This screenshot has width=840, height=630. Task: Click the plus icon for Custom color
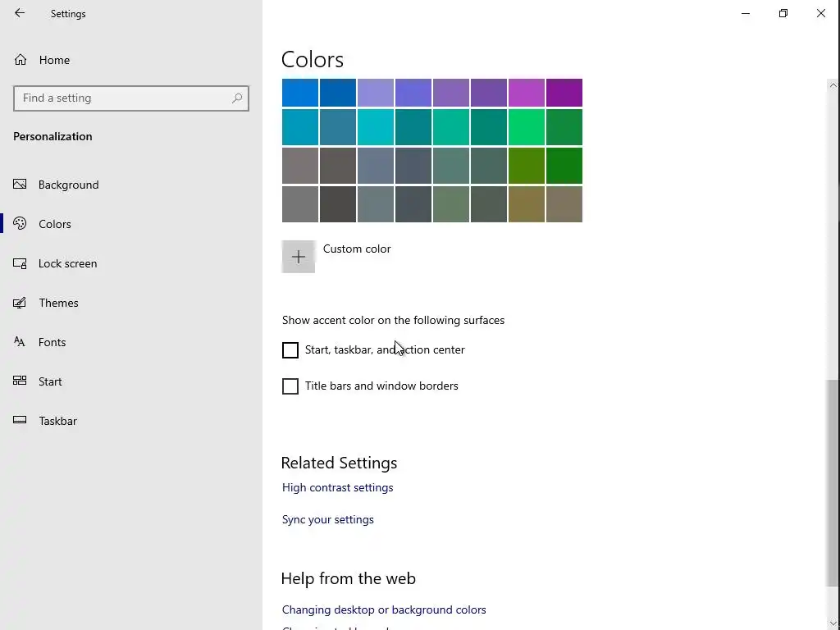(299, 257)
